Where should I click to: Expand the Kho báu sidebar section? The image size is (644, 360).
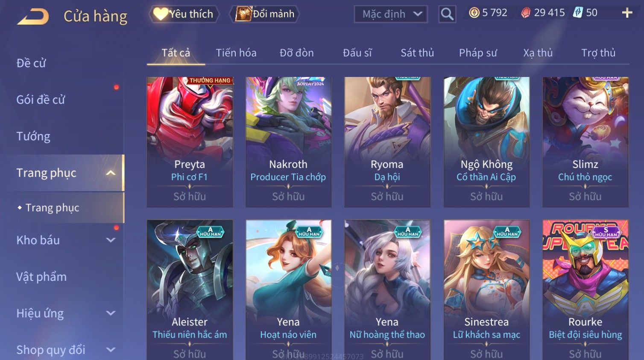[111, 240]
